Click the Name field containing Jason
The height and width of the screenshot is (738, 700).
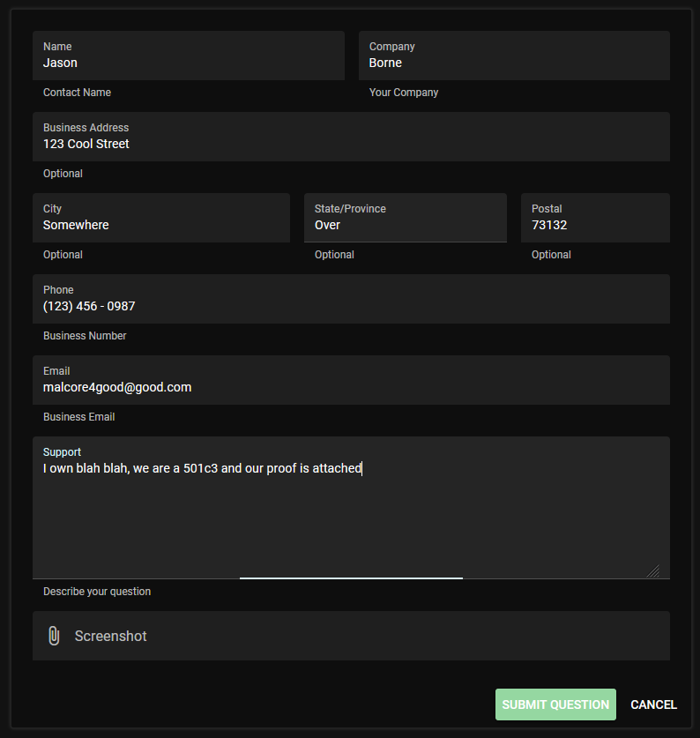(189, 56)
